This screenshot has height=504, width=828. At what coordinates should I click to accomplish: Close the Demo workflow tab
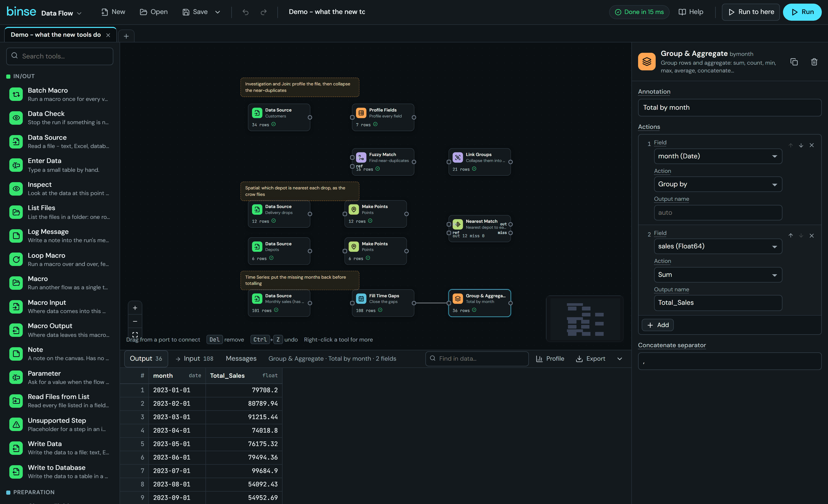point(108,35)
